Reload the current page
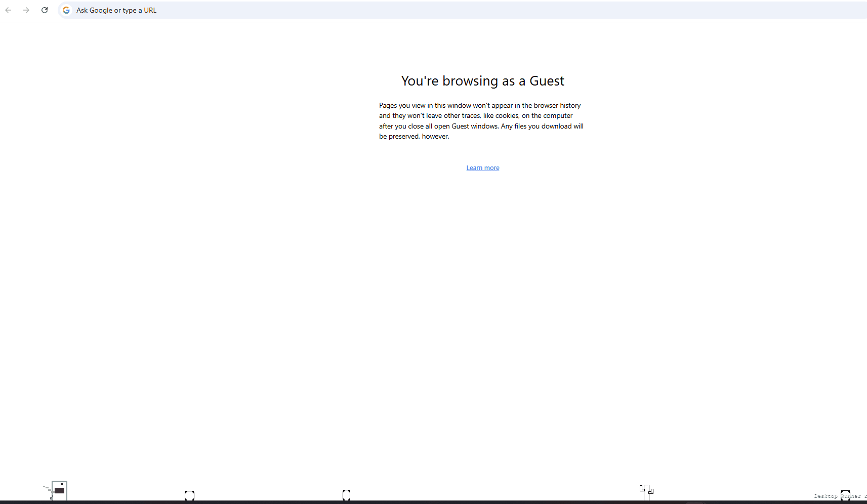 [x=45, y=10]
